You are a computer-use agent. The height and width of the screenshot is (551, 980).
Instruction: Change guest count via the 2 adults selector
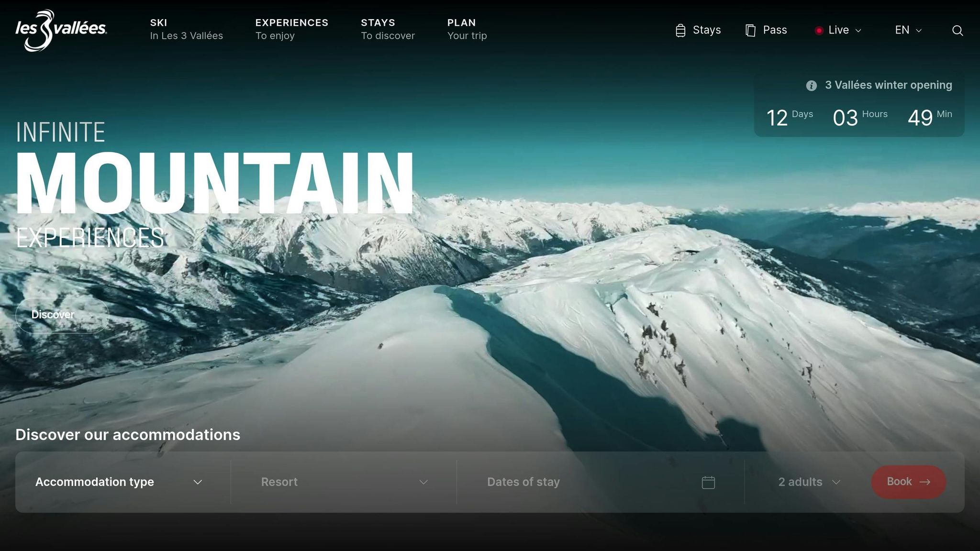coord(808,482)
